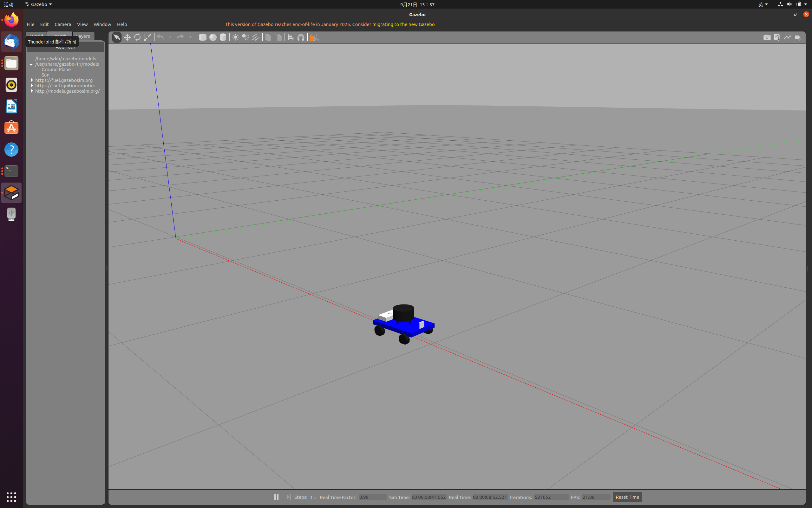Viewport: 812px width, 508px height.
Task: Expand https://fuel.ignitionrobotics node
Action: coord(32,86)
